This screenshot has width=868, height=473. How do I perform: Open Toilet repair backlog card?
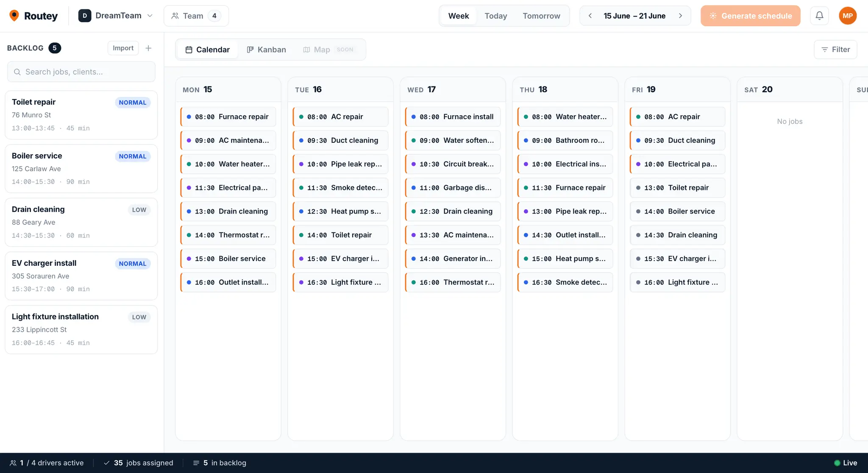tap(81, 115)
